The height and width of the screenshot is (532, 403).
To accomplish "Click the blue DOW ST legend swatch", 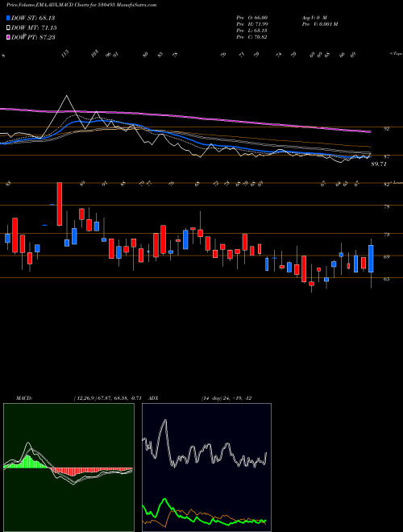I will pyautogui.click(x=8, y=18).
